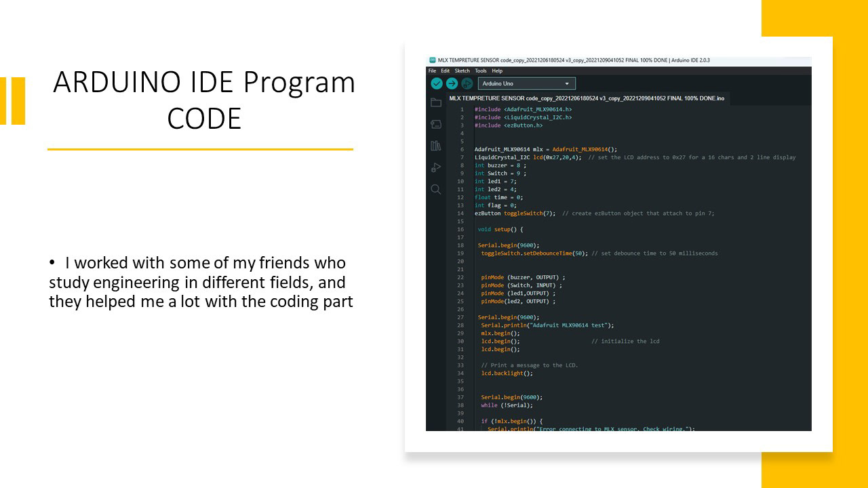Open the Arduino Uno board selector dropdown

[527, 83]
